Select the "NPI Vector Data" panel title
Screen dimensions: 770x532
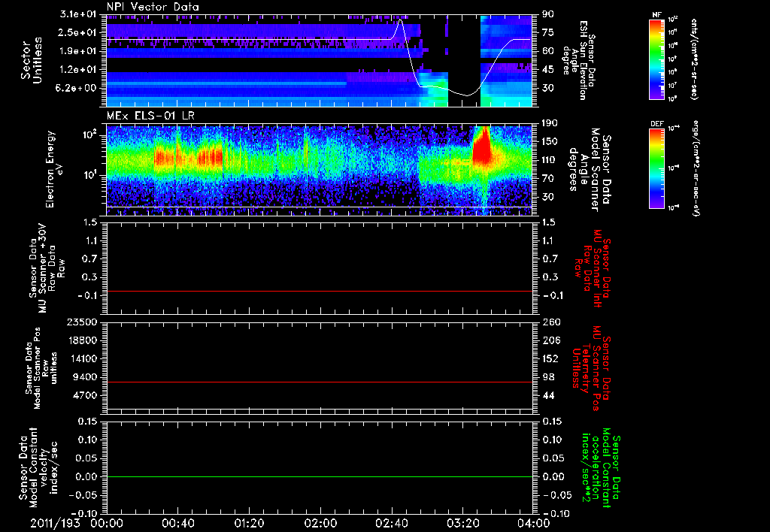click(x=153, y=7)
